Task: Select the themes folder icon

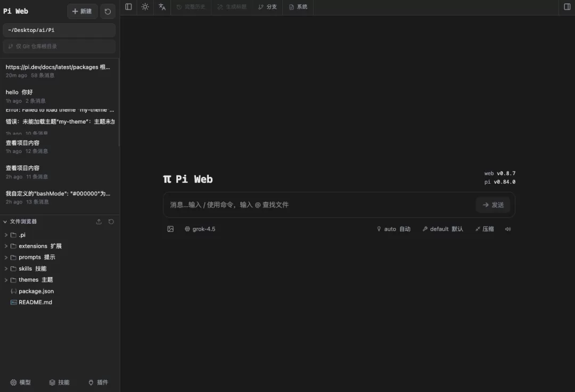Action: click(13, 280)
